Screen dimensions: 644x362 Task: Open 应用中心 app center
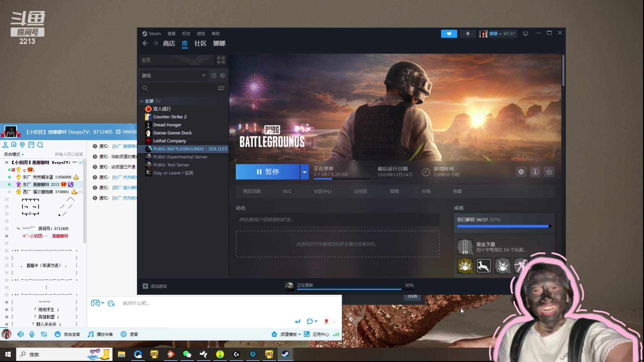coord(317,334)
